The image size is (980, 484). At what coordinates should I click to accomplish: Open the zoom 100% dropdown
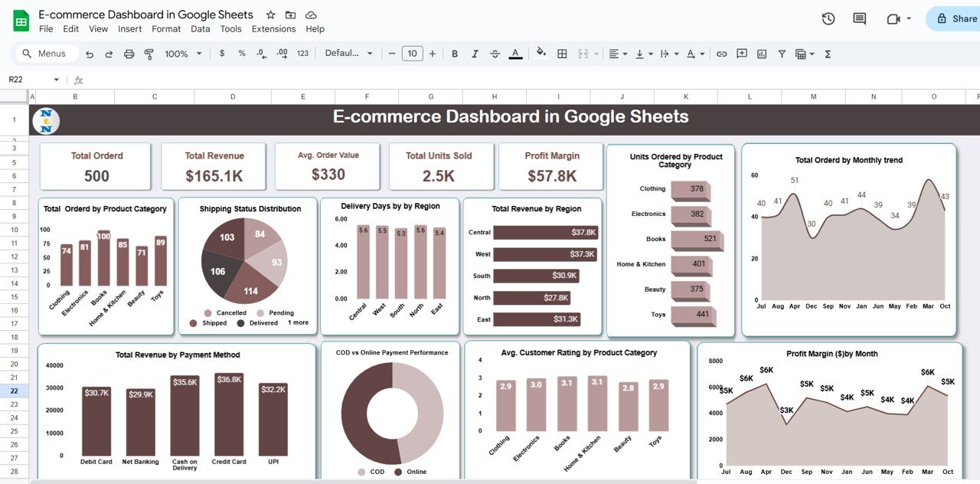point(184,54)
